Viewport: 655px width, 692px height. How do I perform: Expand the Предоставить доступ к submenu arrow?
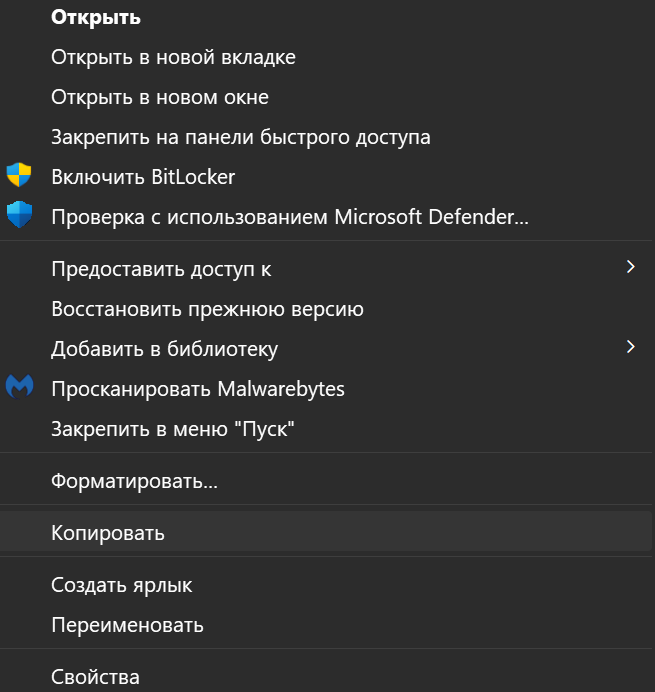coord(630,267)
